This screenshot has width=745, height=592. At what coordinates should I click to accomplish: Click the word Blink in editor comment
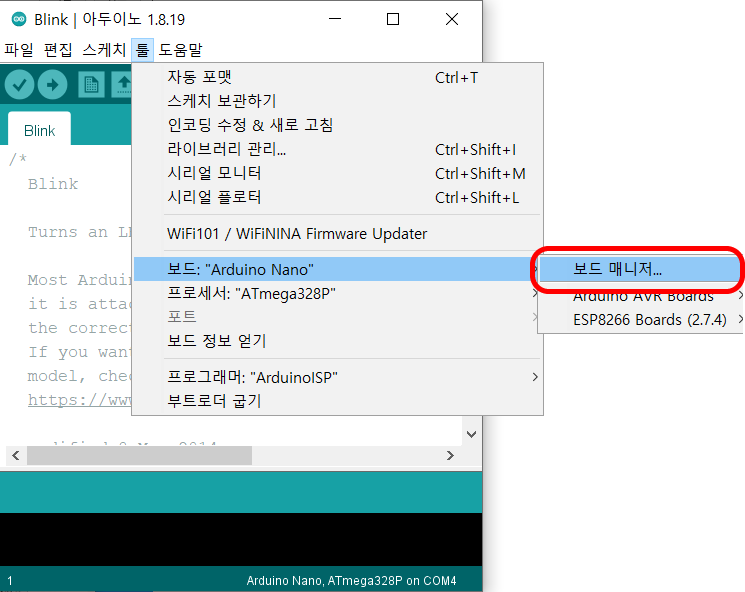point(53,184)
